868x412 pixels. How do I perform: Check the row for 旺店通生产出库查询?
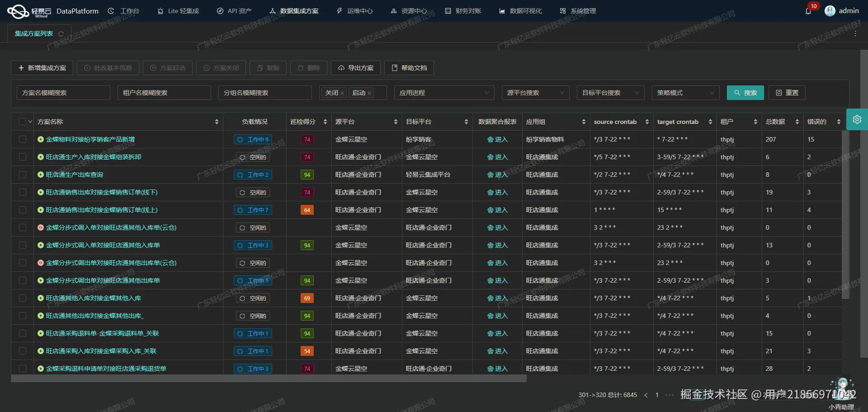[23, 175]
